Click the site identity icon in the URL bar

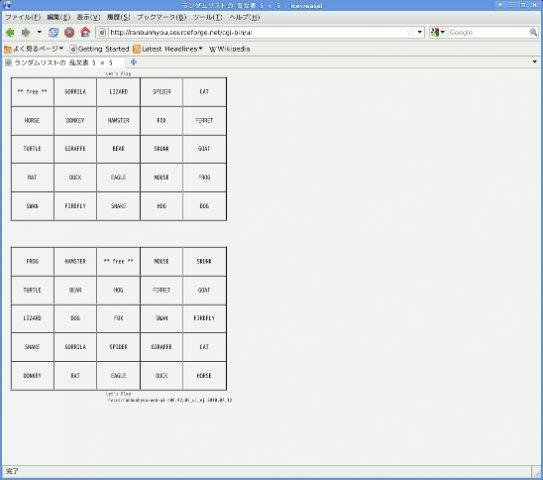102,33
